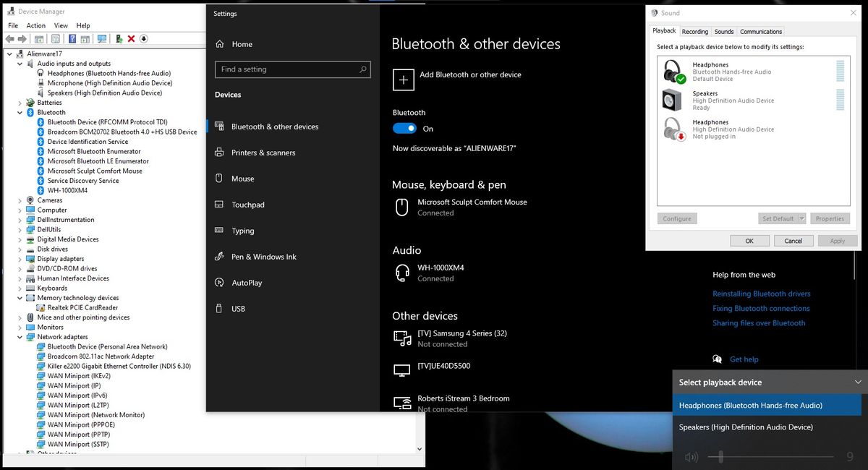Click the scan for hardware changes monitor icon
Screen dimensions: 868x470
[102, 38]
